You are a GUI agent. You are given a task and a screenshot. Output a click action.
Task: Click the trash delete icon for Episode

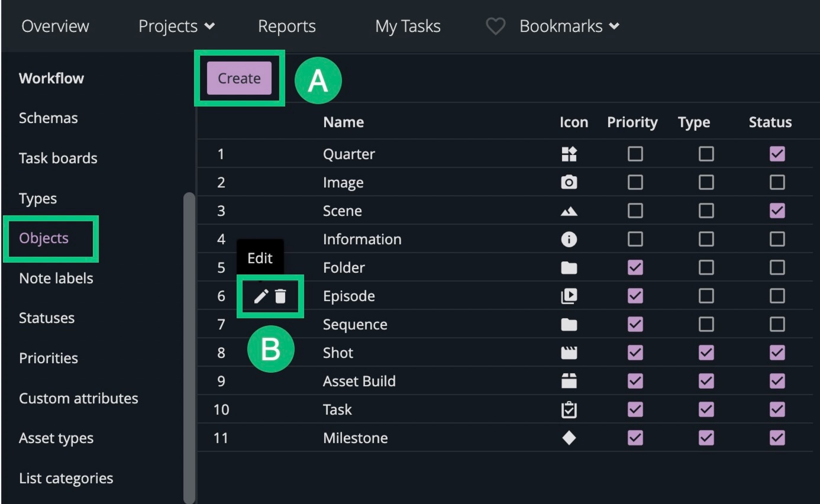pos(280,296)
